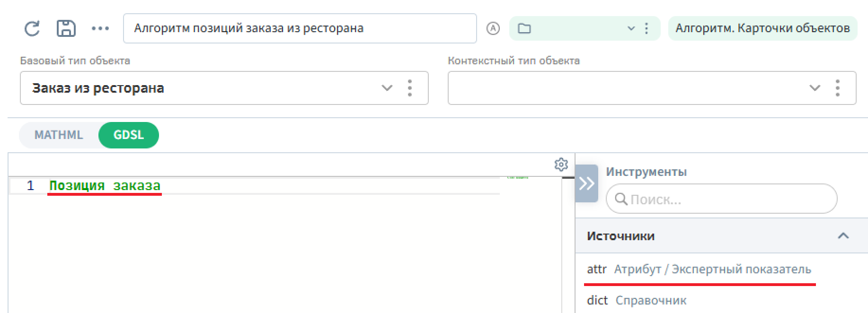The height and width of the screenshot is (313, 868).
Task: Select attr Атрибут / Экспертный показатель
Action: pos(699,270)
